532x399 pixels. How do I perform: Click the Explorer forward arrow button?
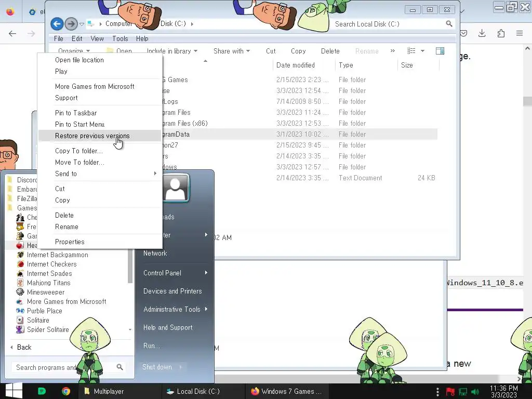71,24
